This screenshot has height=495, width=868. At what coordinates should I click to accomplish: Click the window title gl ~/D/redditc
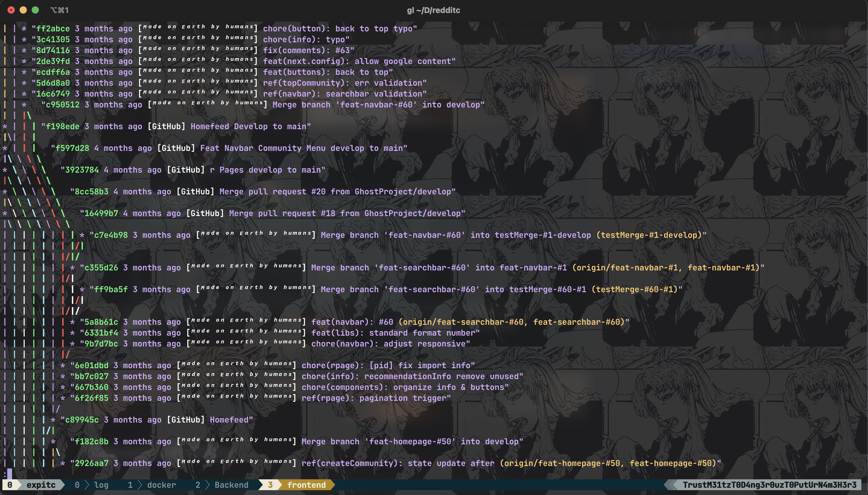click(433, 10)
